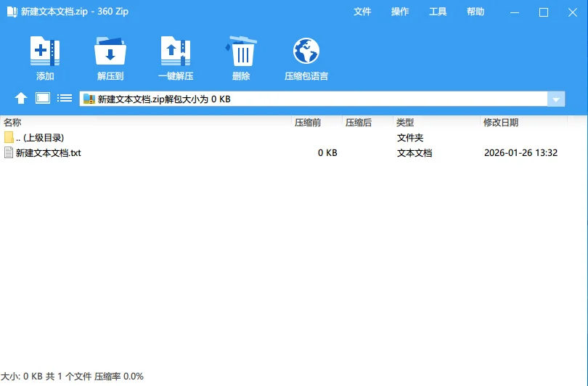Select file name 新建文本文档.txt
Image resolution: width=588 pixels, height=386 pixels.
pyautogui.click(x=49, y=153)
